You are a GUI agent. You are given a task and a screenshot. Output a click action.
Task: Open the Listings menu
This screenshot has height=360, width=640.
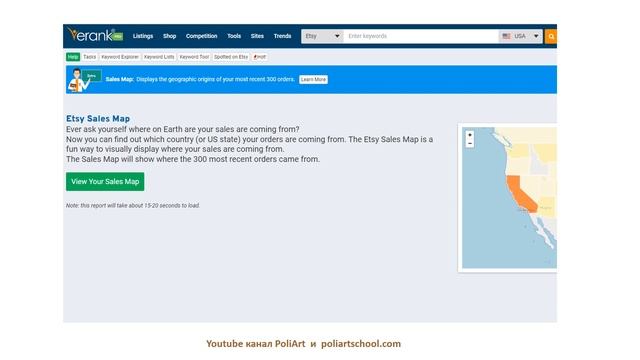143,36
